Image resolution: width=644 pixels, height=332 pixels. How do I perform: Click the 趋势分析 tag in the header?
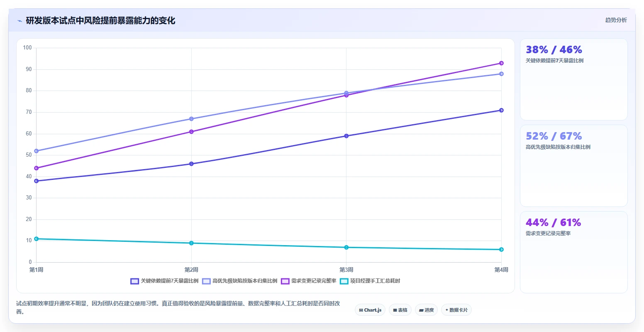616,20
